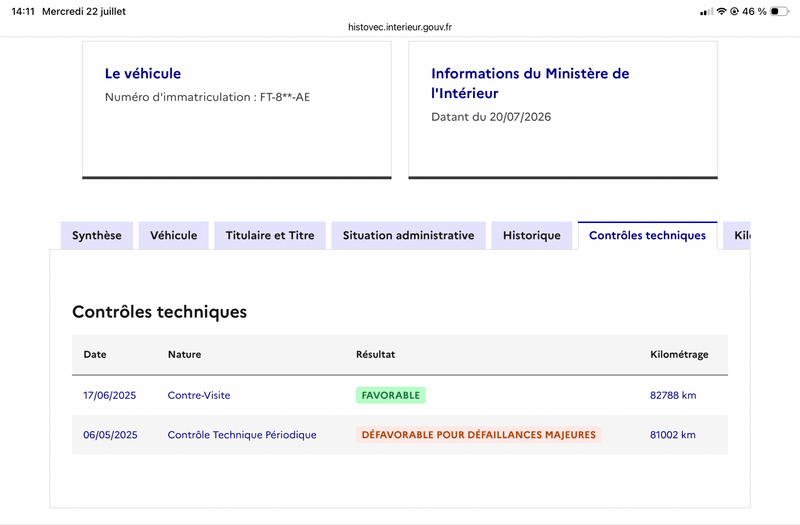Tap the cellular signal bars icon
This screenshot has width=800, height=525.
tap(707, 11)
